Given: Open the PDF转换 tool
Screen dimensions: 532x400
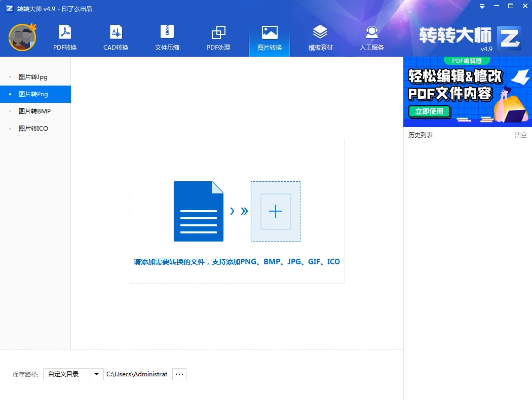Looking at the screenshot, I should click(x=64, y=37).
